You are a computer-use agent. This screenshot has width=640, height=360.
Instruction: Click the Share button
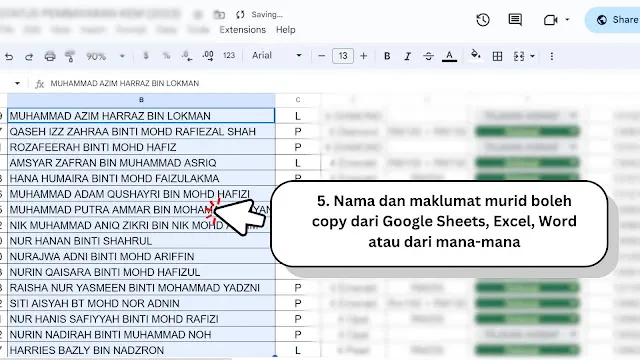coord(613,20)
